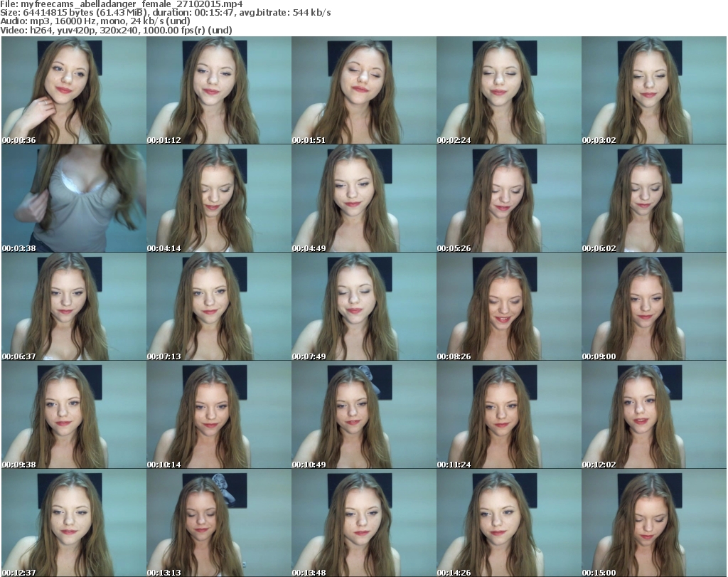Click the thumbnail stamped 00:05:26
This screenshot has width=728, height=577.
pos(509,198)
